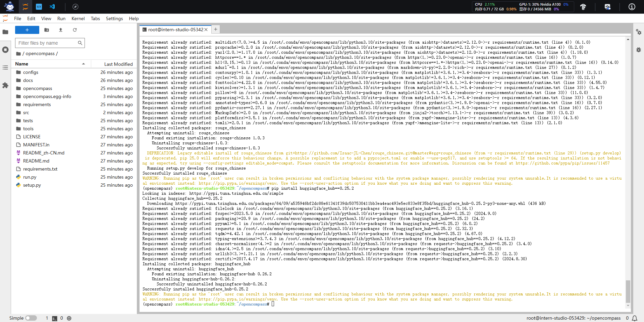Open the Tabs menu

click(x=96, y=18)
